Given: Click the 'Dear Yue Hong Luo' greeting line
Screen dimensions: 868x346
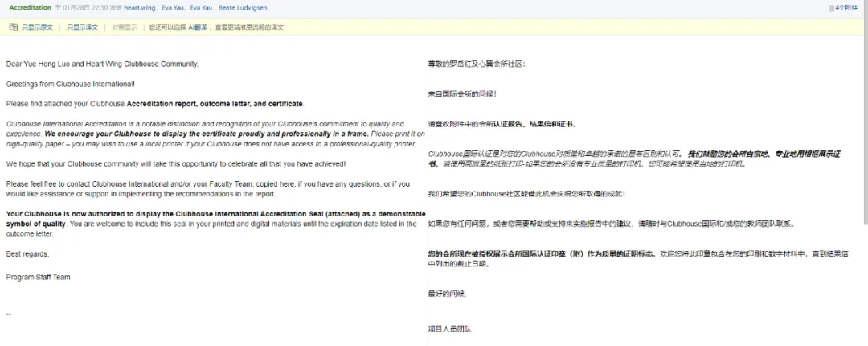Looking at the screenshot, I should (102, 64).
